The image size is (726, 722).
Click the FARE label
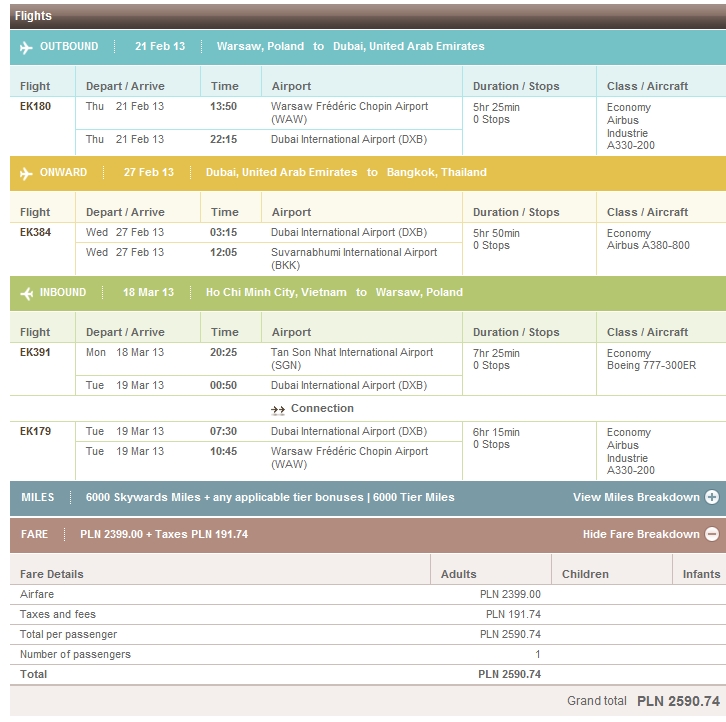coord(34,534)
